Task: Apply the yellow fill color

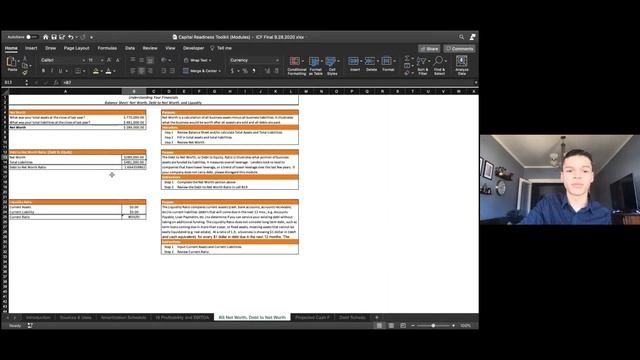Action: pyautogui.click(x=96, y=71)
